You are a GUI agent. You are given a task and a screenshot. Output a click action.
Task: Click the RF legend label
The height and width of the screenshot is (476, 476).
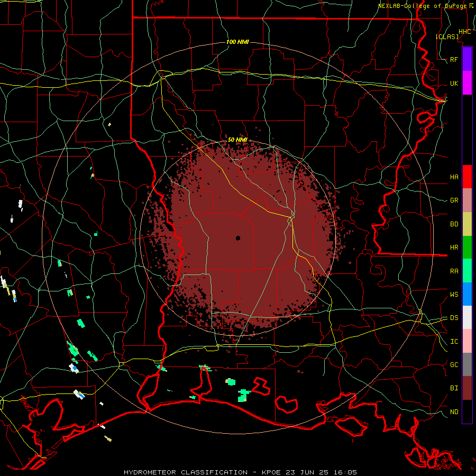tap(454, 59)
